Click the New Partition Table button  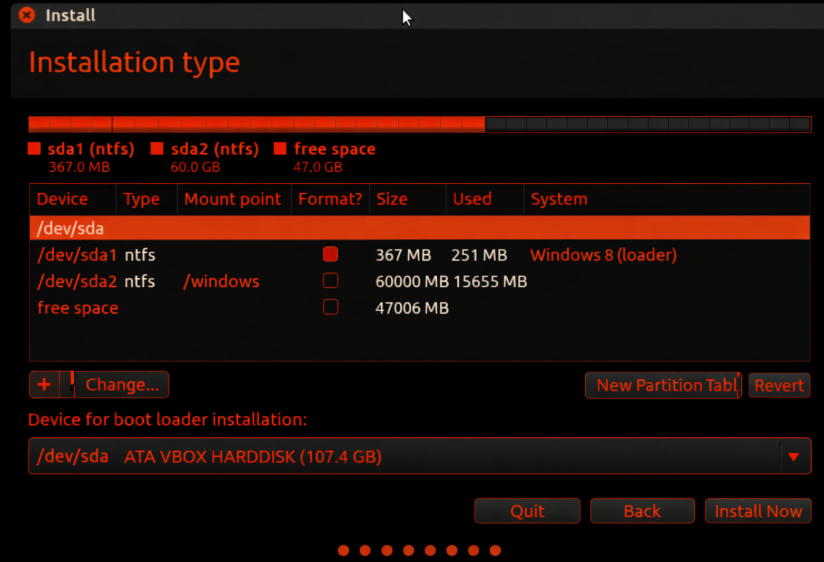(663, 385)
